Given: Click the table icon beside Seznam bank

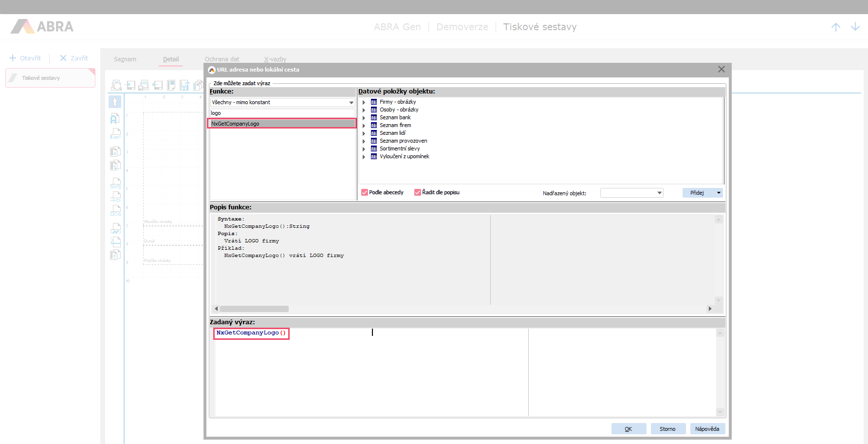Looking at the screenshot, I should point(374,117).
